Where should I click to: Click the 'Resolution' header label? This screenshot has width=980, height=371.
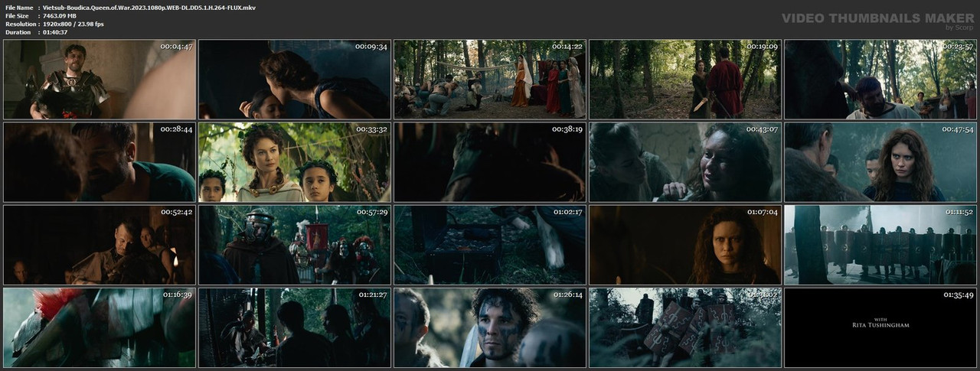(x=20, y=24)
